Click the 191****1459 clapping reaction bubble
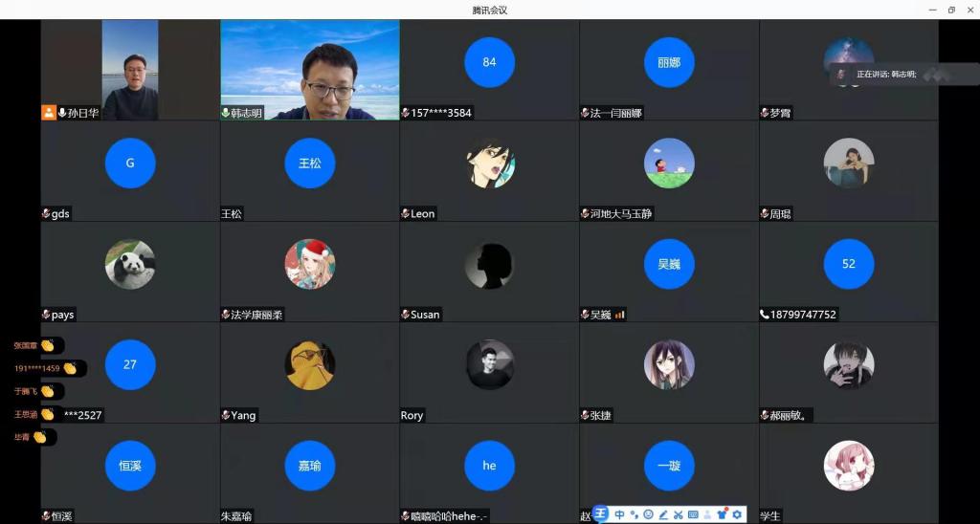This screenshot has height=524, width=980. [48, 368]
